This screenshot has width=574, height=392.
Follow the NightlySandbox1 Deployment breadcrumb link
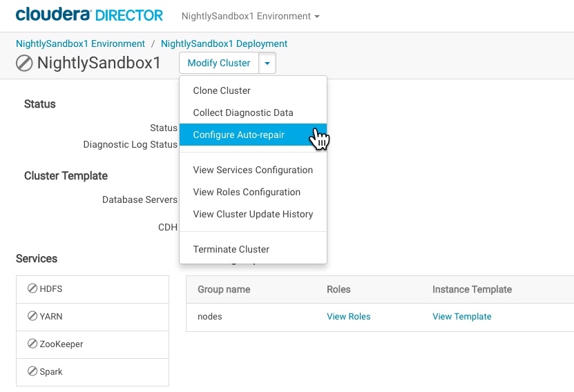224,43
